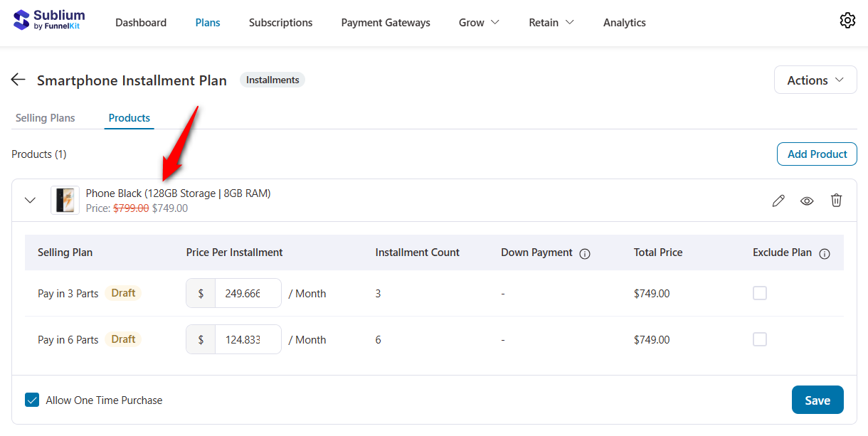View Exclude Plan info tooltip icon
Image resolution: width=868 pixels, height=436 pixels.
[825, 252]
